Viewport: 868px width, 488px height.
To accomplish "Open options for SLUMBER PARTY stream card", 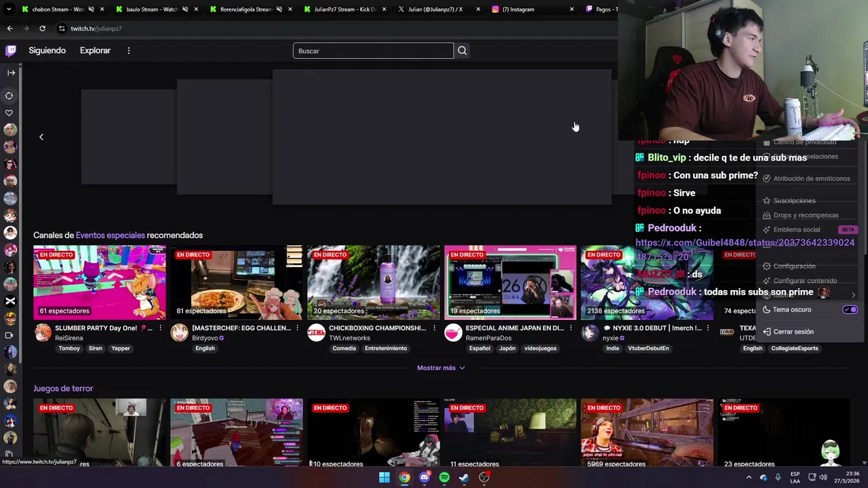I will tap(160, 328).
